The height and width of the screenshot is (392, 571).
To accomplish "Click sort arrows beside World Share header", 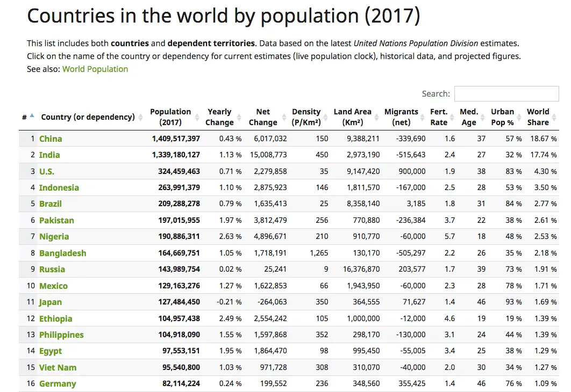I will [554, 117].
